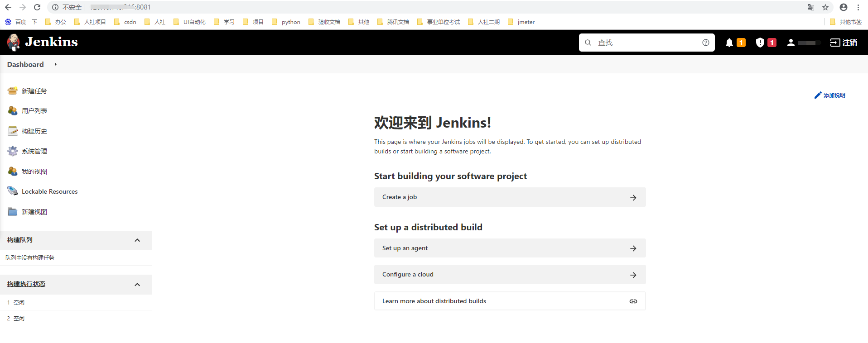Click the security shield warning icon
868x343 pixels.
[x=760, y=43]
